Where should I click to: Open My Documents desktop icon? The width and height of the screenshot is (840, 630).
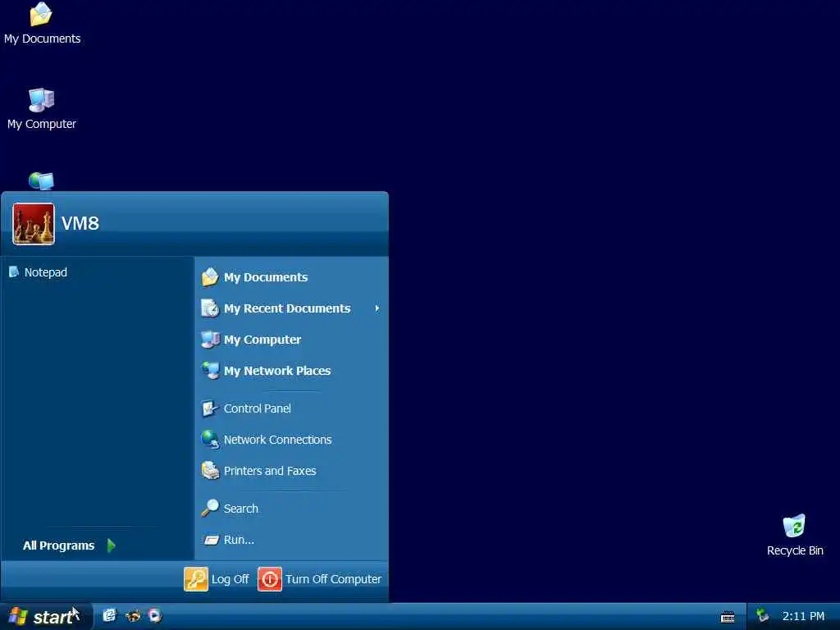(42, 24)
